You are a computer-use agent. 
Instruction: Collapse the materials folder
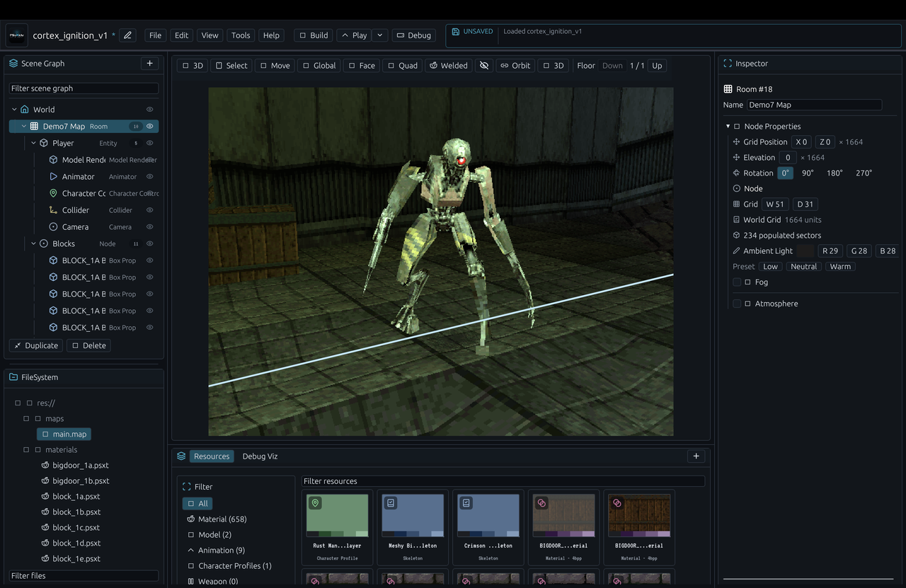(x=26, y=449)
